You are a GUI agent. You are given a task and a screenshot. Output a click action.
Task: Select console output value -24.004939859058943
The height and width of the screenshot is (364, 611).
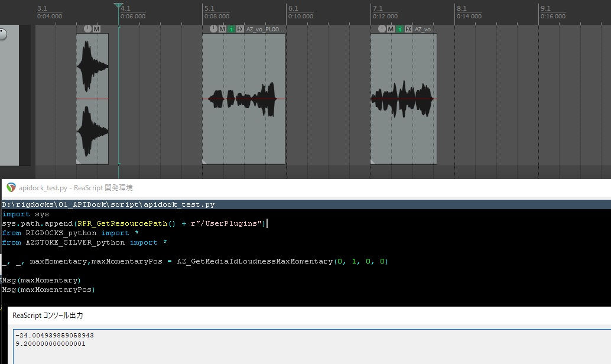point(54,335)
